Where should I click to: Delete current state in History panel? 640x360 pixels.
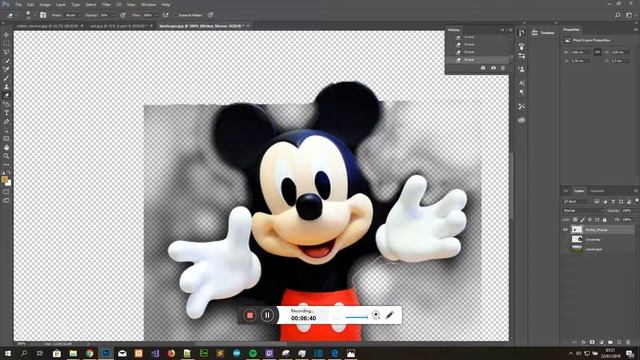(502, 68)
